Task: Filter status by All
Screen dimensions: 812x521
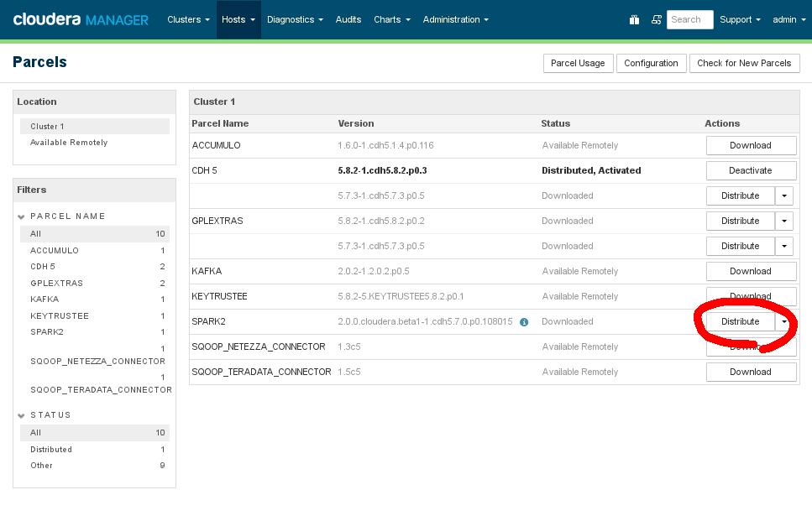Action: [x=95, y=433]
